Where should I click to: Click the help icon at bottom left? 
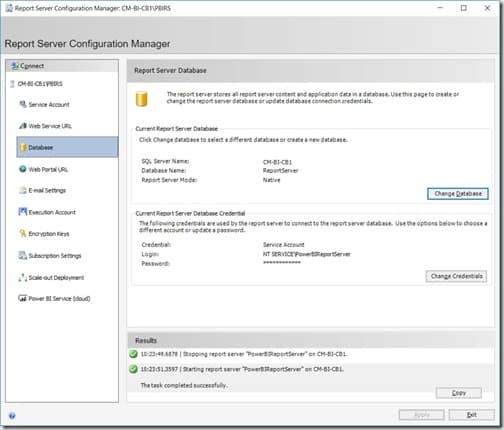[12, 416]
